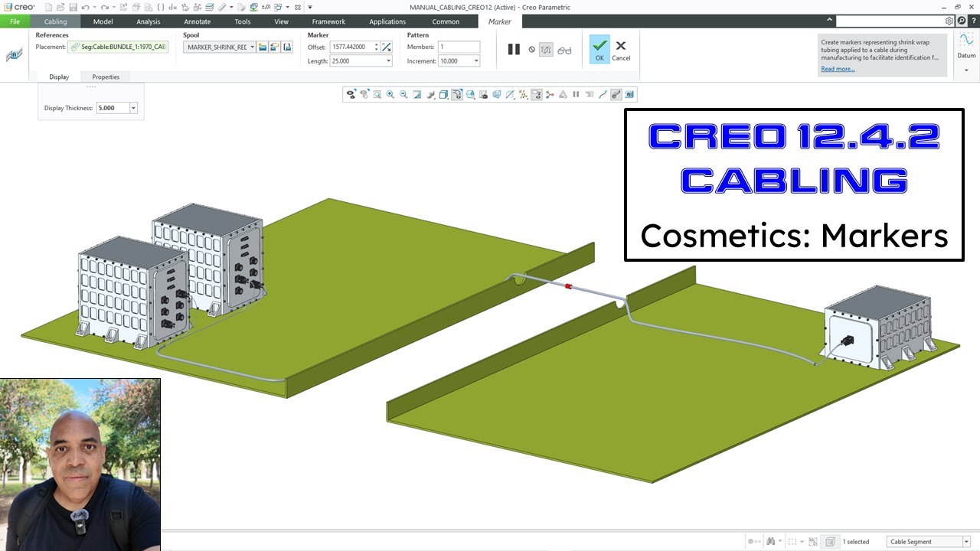Screen dimensions: 980x551
Task: Open the Display Thickness dropdown
Action: (x=133, y=108)
